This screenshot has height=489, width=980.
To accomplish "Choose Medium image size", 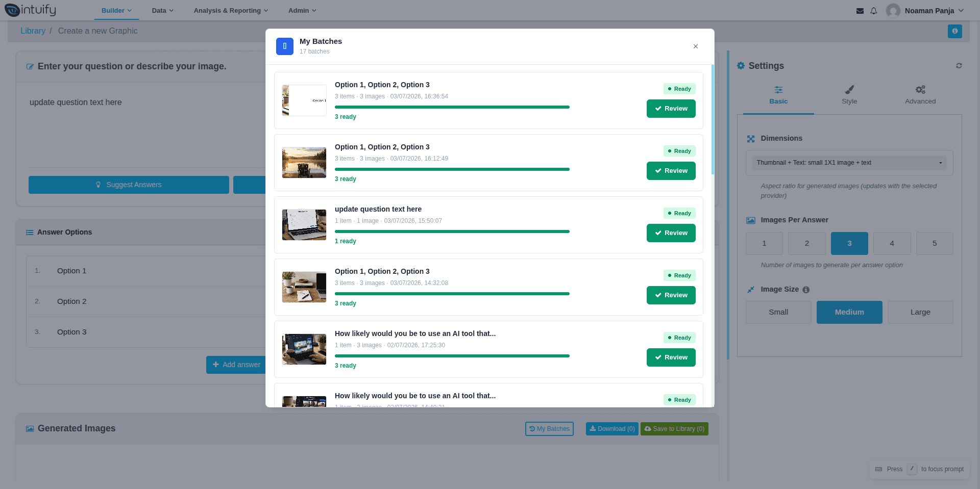I will (849, 312).
